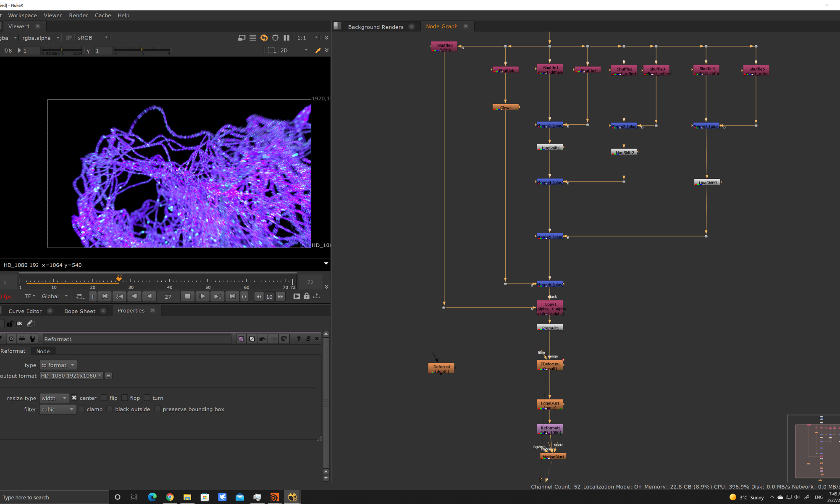Image resolution: width=840 pixels, height=504 pixels.
Task: Pause the viewer with the pause icon
Action: (x=286, y=38)
